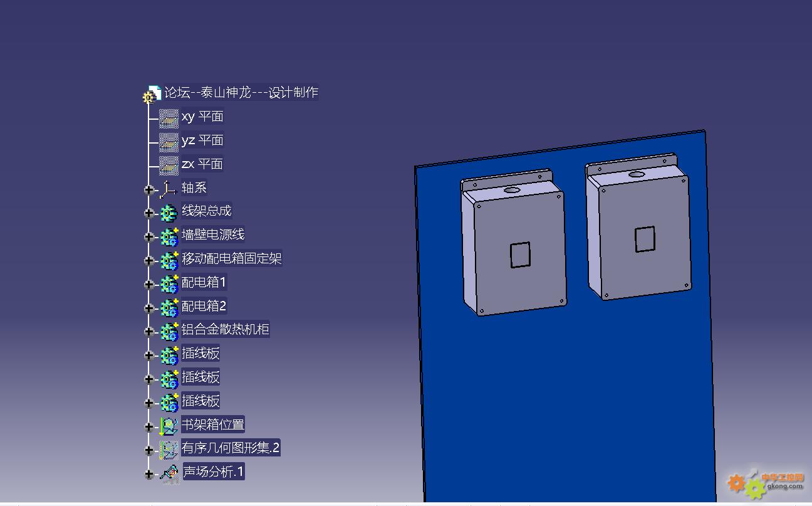Expand the 轴系 tree node
Image resolution: width=812 pixels, height=506 pixels.
(x=148, y=189)
